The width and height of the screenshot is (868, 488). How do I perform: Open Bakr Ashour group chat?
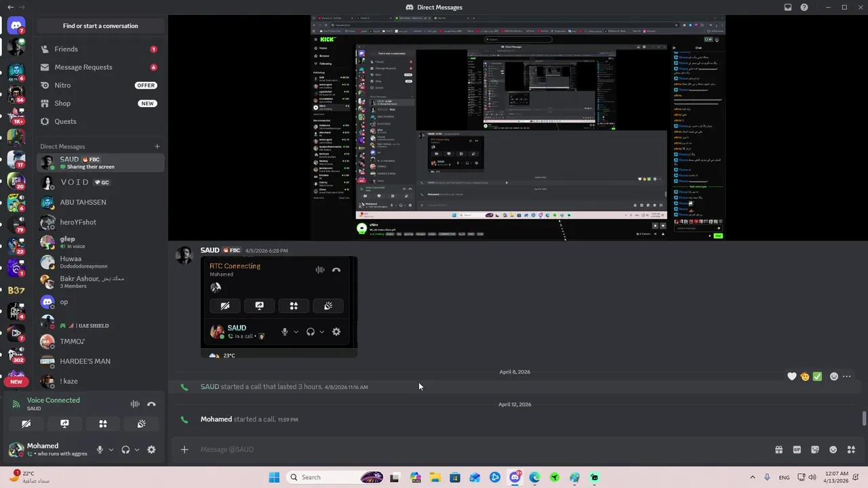coord(100,282)
